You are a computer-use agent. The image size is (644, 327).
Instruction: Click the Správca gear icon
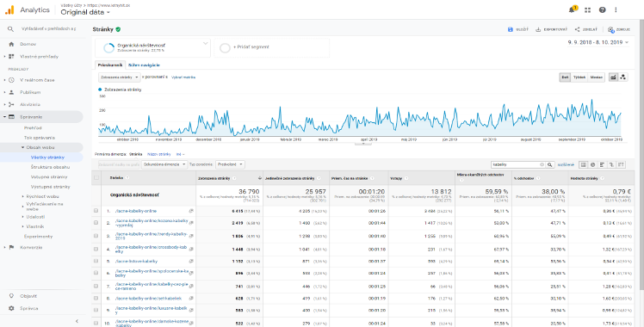(x=11, y=308)
